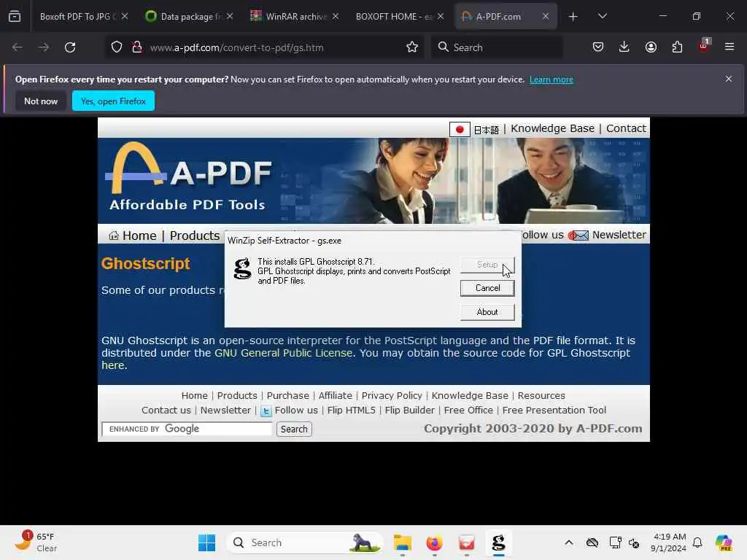Open the footer Flip HTML5 link
Image resolution: width=747 pixels, height=560 pixels.
coord(351,411)
